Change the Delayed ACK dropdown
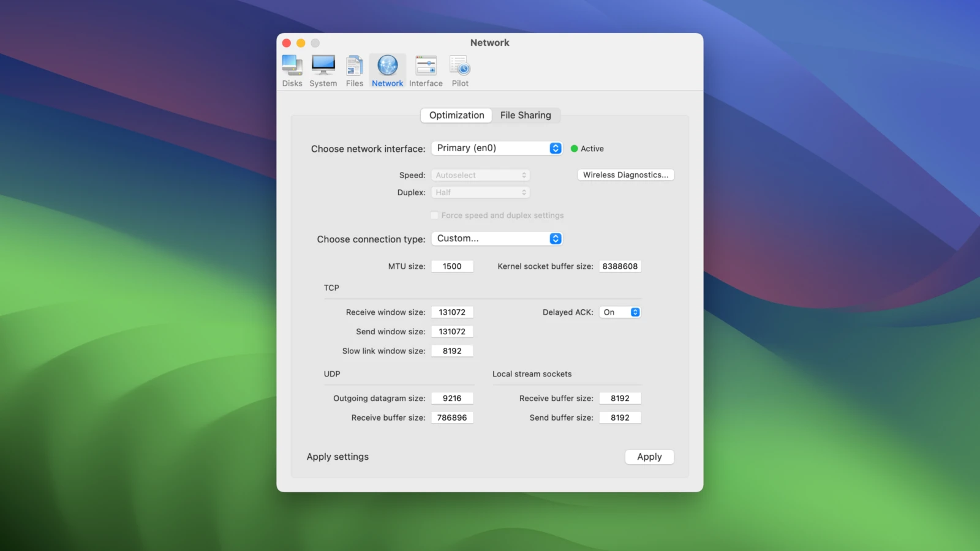This screenshot has height=551, width=980. [x=620, y=312]
